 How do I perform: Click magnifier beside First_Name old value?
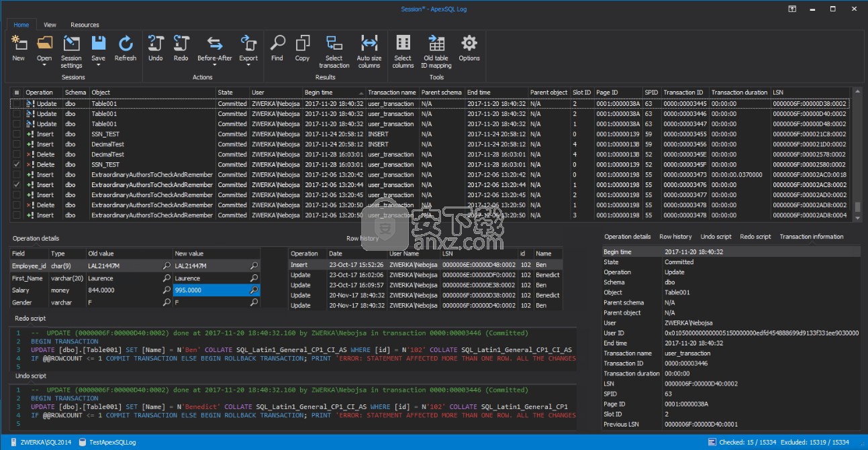coord(166,278)
